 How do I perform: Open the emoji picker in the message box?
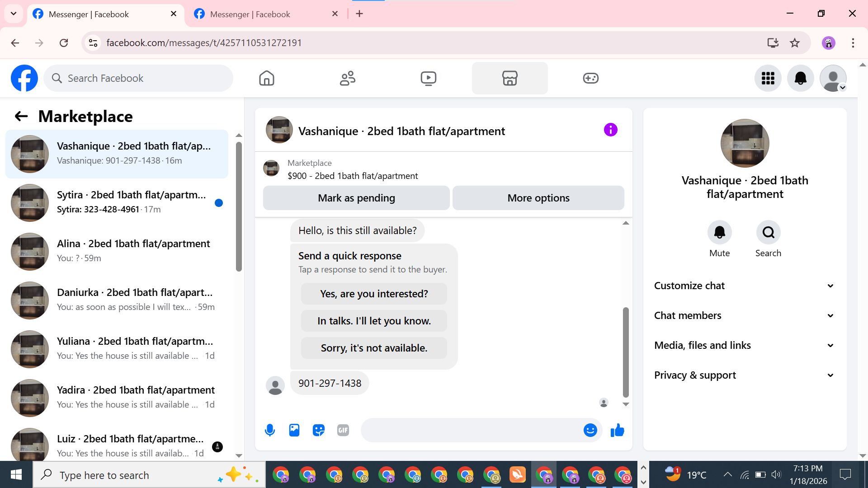pos(590,430)
